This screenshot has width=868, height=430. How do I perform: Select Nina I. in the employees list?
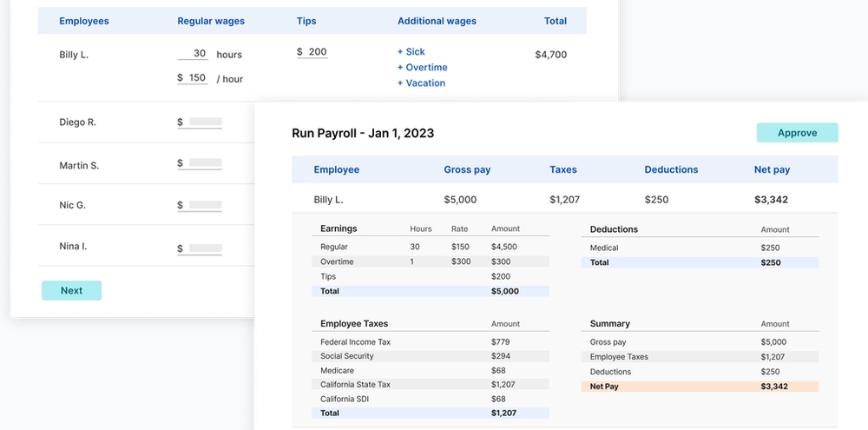(73, 246)
